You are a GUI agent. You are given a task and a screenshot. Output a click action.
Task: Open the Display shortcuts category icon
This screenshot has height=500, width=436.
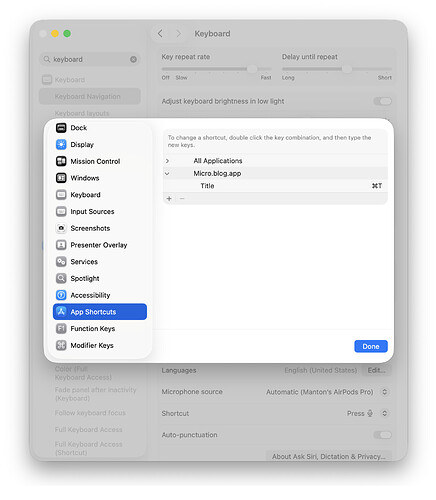[x=61, y=144]
